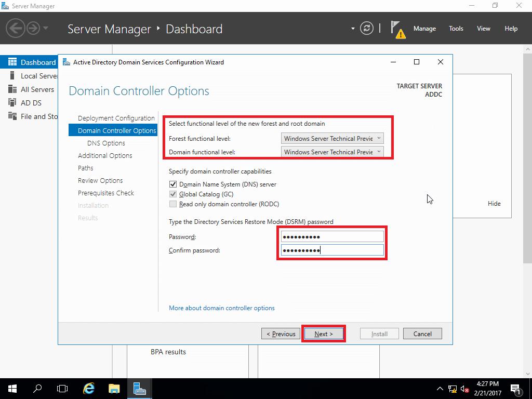This screenshot has width=532, height=399.
Task: Open Task View in taskbar
Action: 62,389
